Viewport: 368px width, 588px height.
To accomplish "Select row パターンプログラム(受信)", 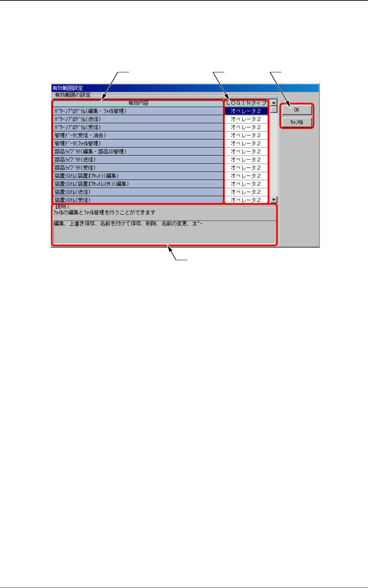I will pyautogui.click(x=138, y=127).
